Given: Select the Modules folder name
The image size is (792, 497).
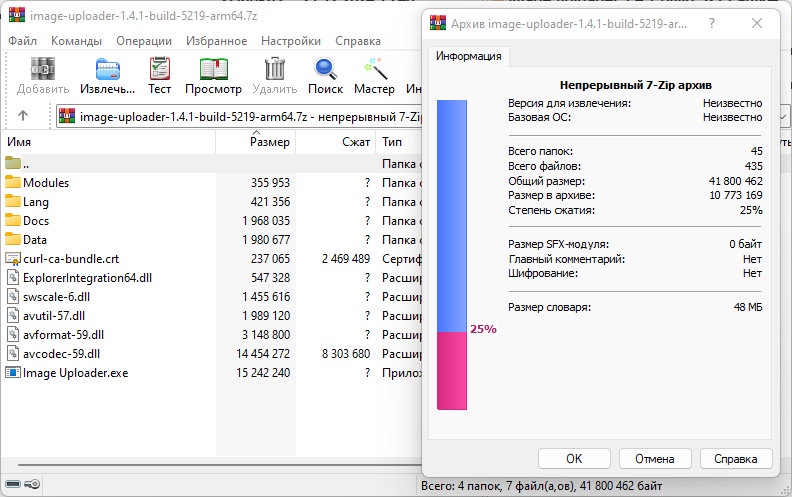Looking at the screenshot, I should pos(46,182).
